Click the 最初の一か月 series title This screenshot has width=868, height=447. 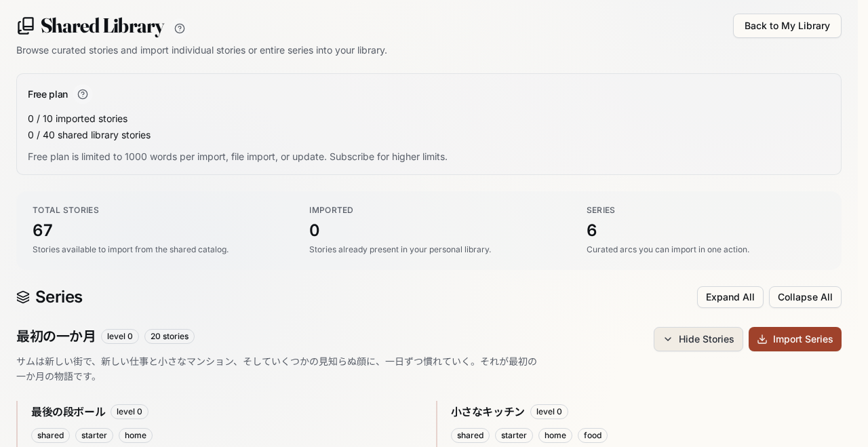point(56,336)
